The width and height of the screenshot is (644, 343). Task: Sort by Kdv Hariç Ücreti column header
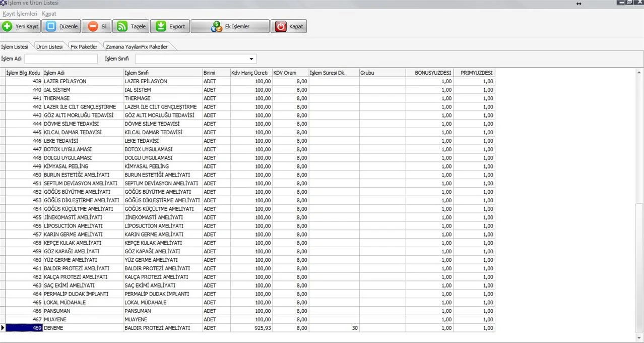pos(251,73)
